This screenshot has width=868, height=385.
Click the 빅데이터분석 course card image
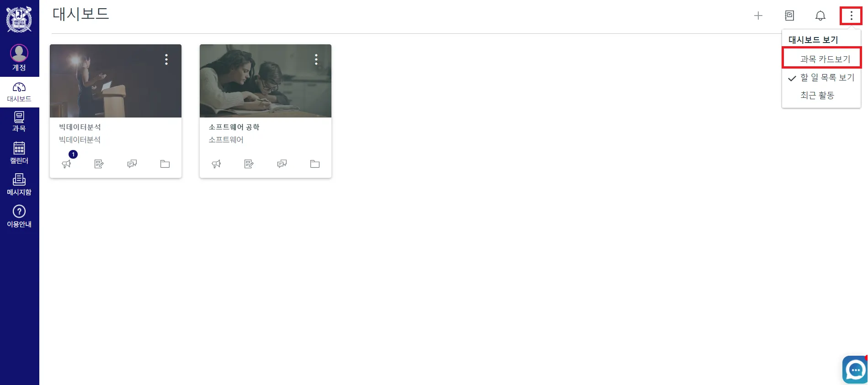click(x=116, y=81)
